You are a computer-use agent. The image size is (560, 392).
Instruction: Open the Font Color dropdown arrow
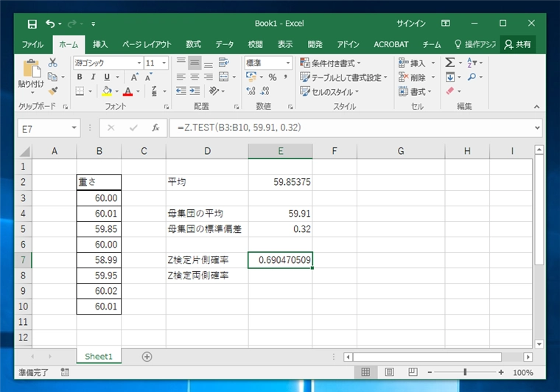(x=138, y=91)
